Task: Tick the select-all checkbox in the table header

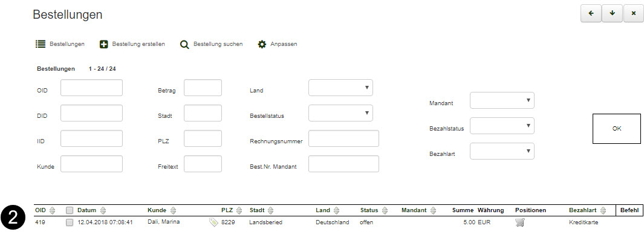Action: point(70,210)
